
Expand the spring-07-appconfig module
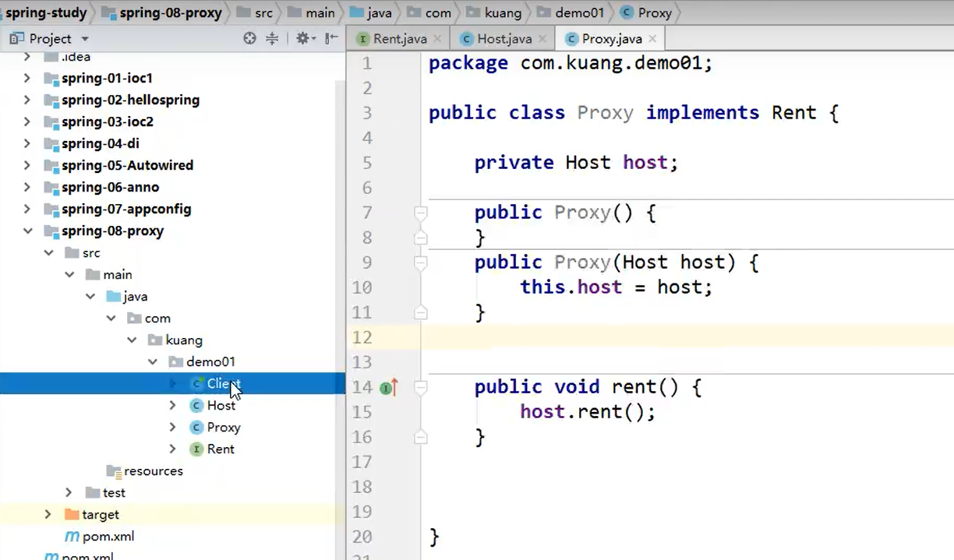click(27, 209)
